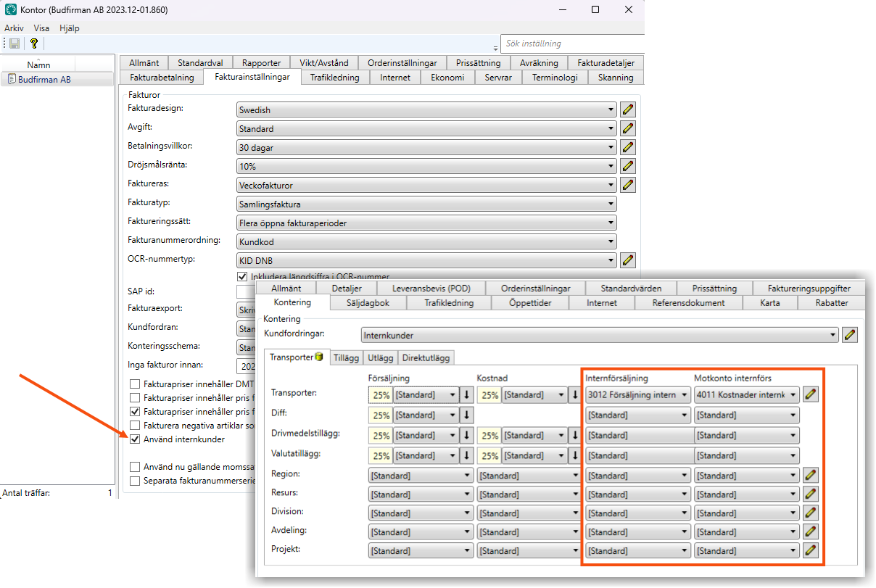Open the Fakturatyp dropdown showing Samlingsfaktura
This screenshot has height=588, width=876.
click(427, 204)
